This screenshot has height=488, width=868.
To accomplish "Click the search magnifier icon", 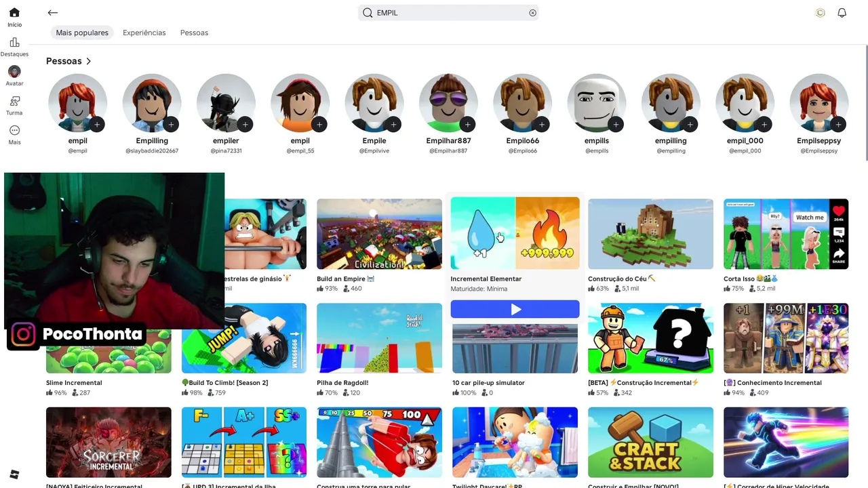I will 368,12.
